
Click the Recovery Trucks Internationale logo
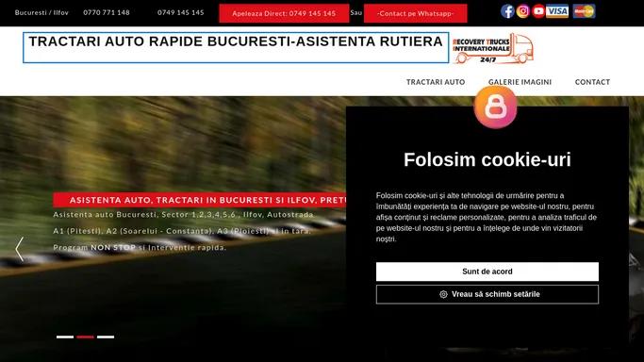493,48
